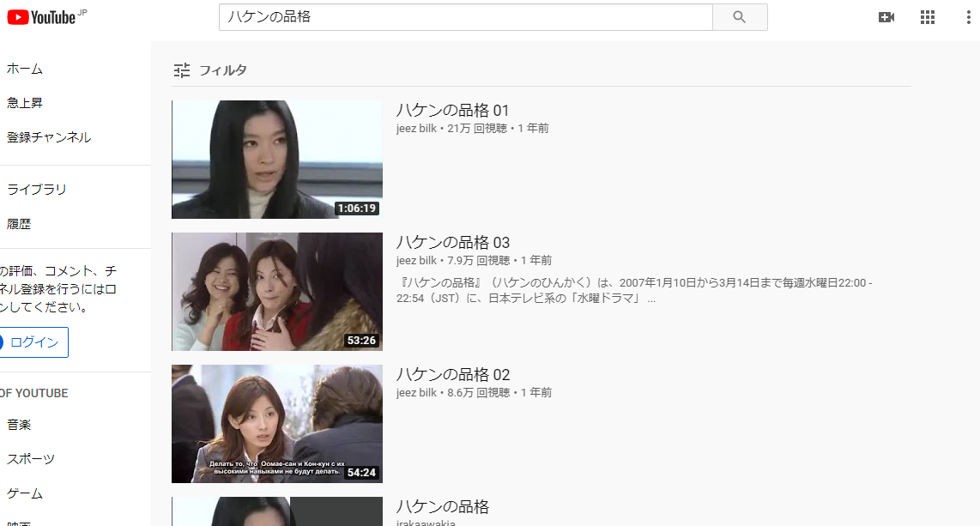The image size is (980, 526).
Task: Go to ホーム in the sidebar
Action: coord(25,69)
